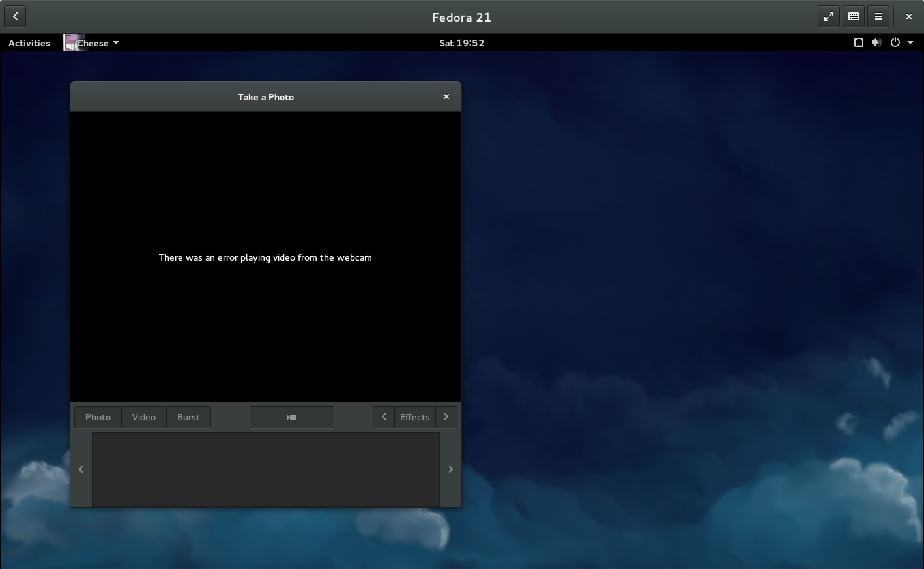Expand the Cheese application menu
Viewport: 924px width, 569px height.
[x=92, y=43]
